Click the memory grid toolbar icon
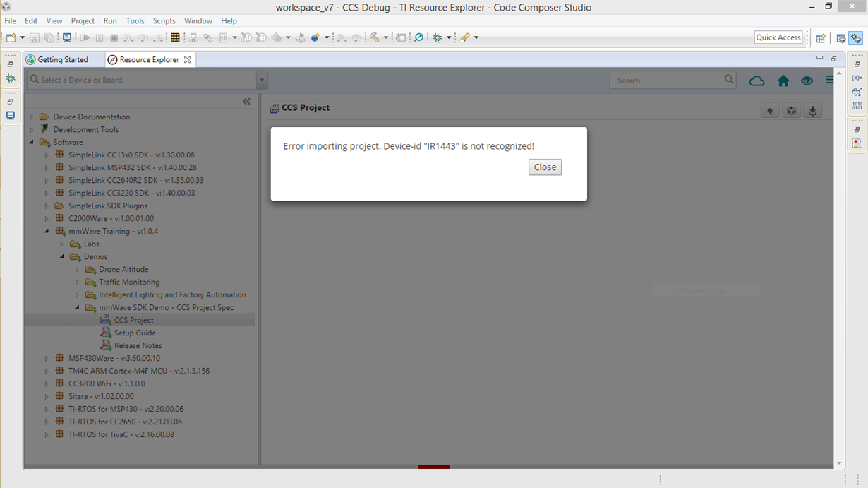Viewport: 868px width, 488px height. [x=175, y=37]
